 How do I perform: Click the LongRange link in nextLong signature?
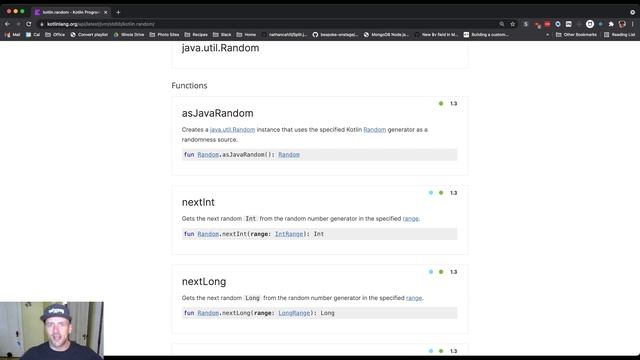point(294,313)
